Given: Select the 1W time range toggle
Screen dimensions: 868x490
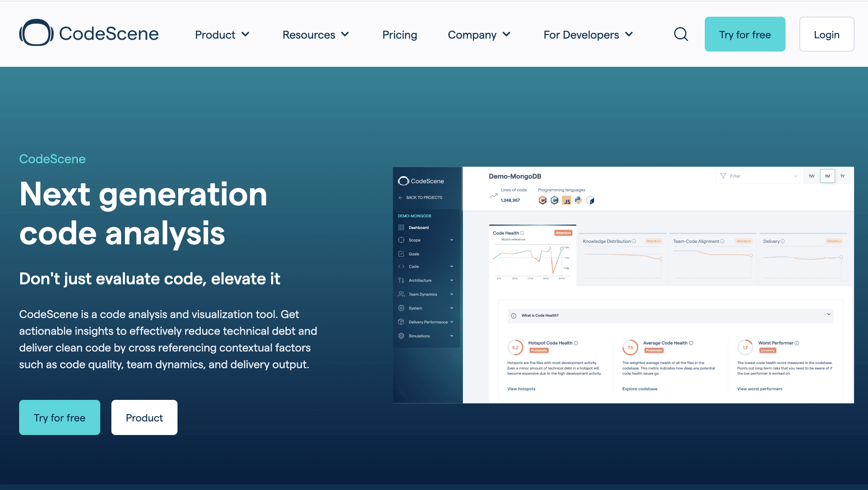Looking at the screenshot, I should coord(812,176).
